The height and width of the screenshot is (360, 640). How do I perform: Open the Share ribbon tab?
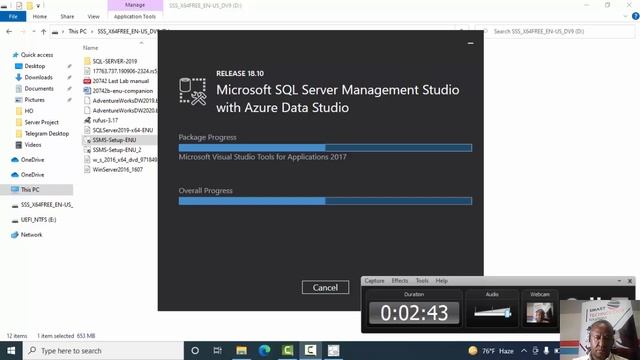coord(67,16)
